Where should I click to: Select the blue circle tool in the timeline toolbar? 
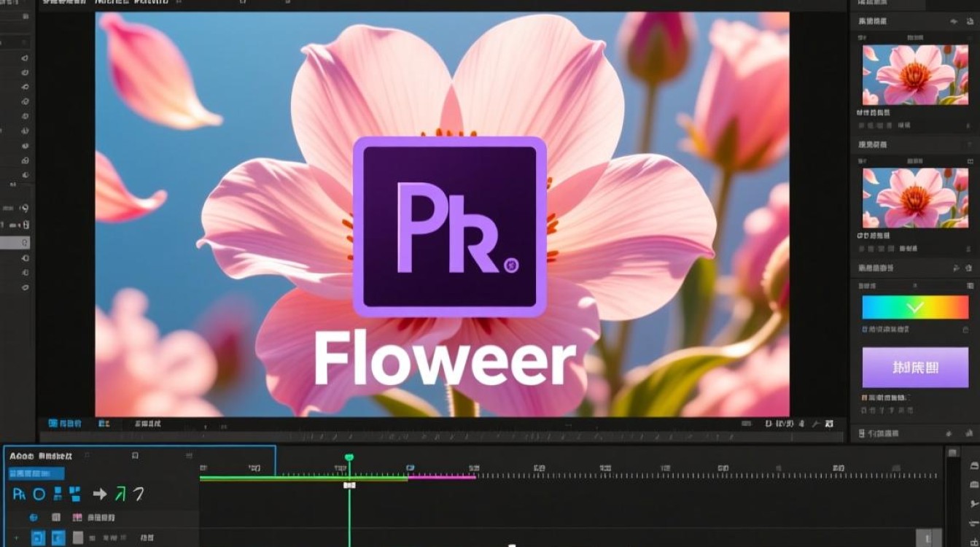(39, 494)
